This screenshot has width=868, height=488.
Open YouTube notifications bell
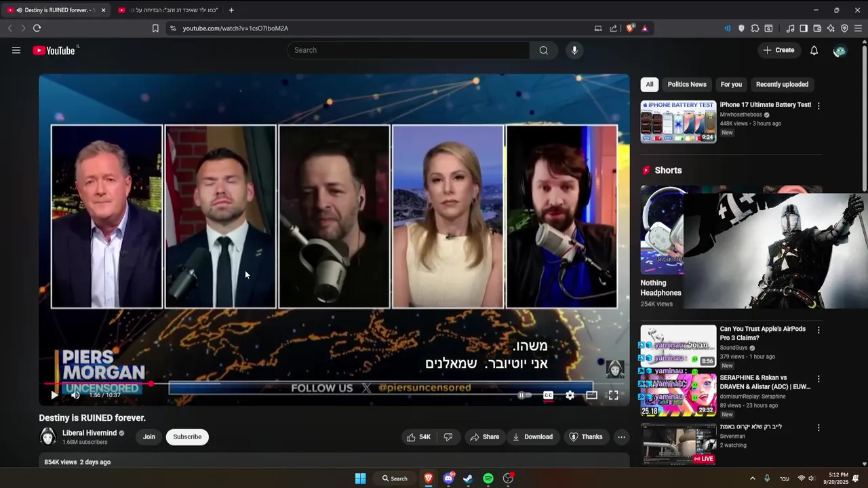pyautogui.click(x=814, y=50)
